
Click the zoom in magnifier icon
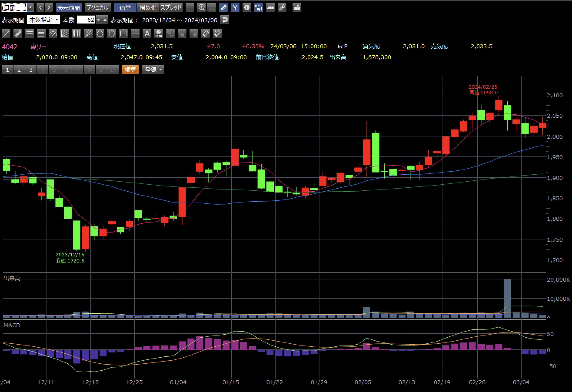coord(202,7)
